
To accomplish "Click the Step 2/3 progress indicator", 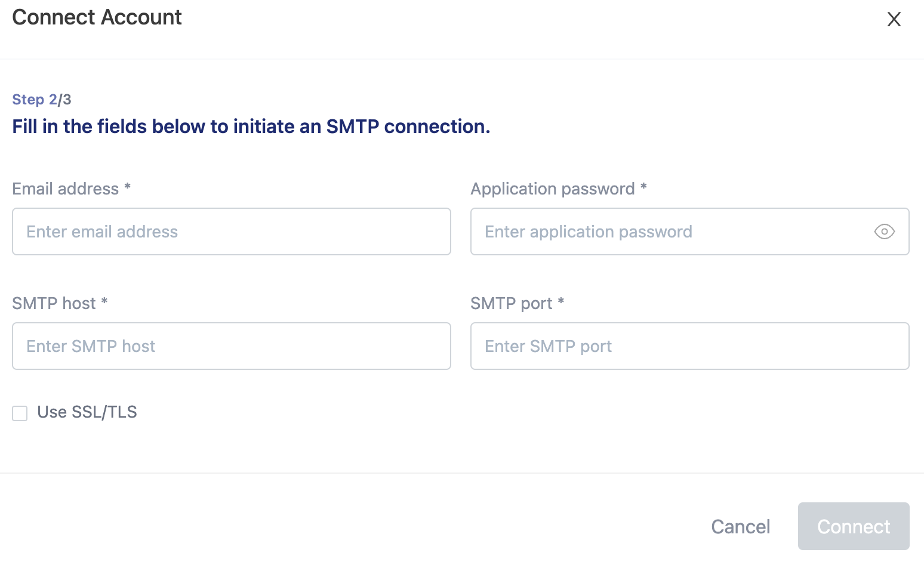I will 42,100.
